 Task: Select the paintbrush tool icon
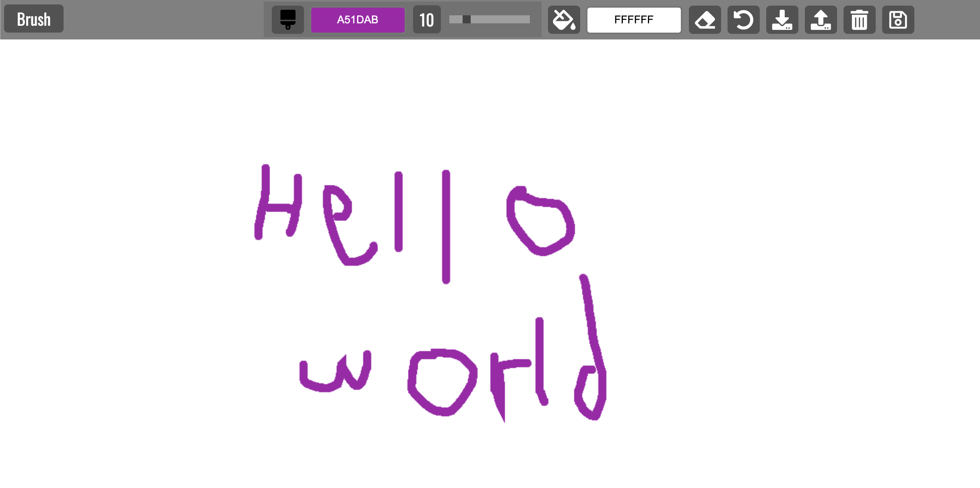pyautogui.click(x=287, y=20)
